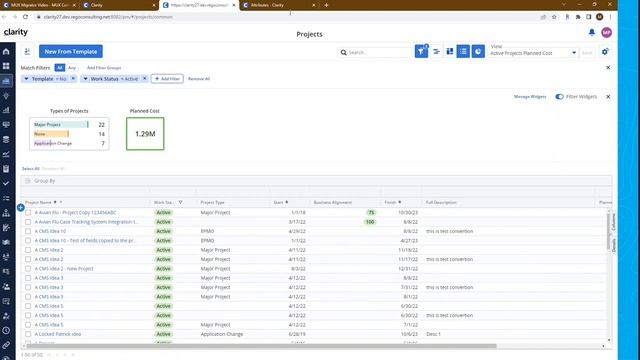
Task: Click the Group By bar
Action: (316, 181)
